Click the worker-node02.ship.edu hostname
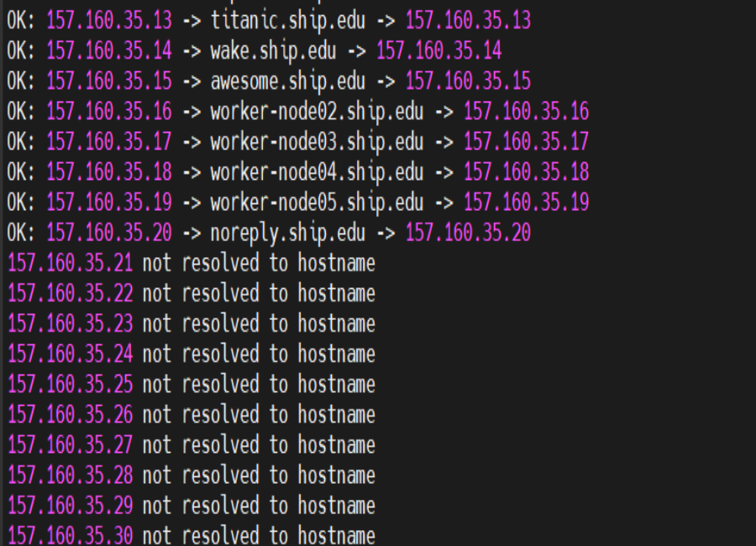Screen dimensions: 756x546 [317, 111]
